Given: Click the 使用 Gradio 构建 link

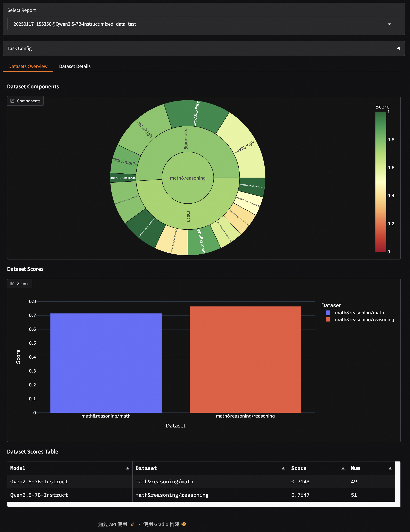Looking at the screenshot, I should click(161, 524).
